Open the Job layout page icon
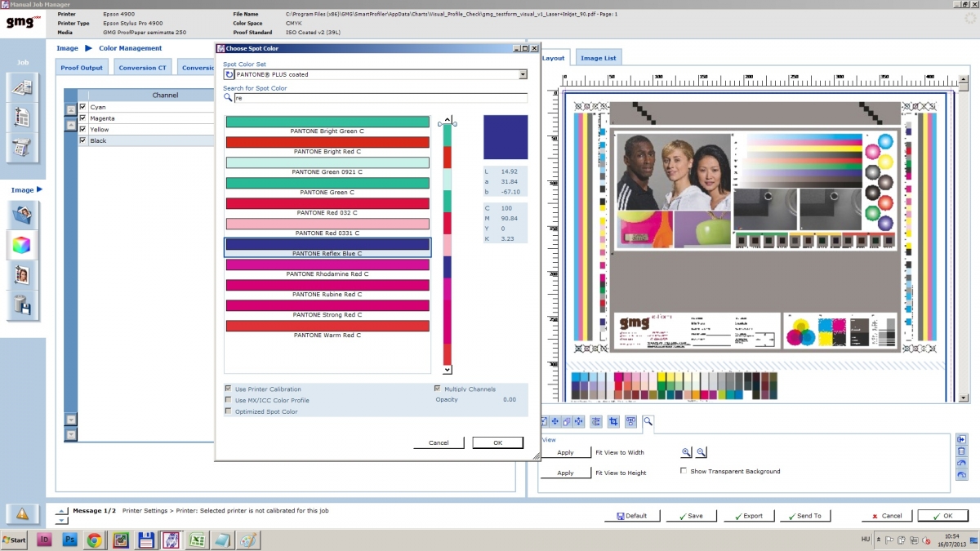The image size is (980, 551). click(x=22, y=117)
